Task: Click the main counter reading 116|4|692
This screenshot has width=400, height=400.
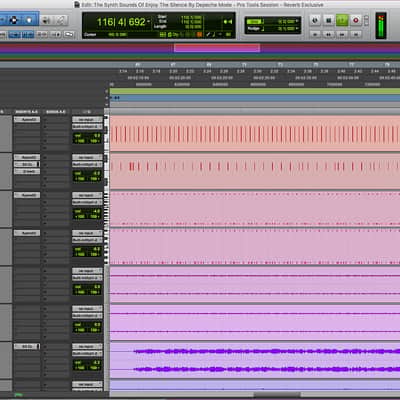Action: [121, 22]
